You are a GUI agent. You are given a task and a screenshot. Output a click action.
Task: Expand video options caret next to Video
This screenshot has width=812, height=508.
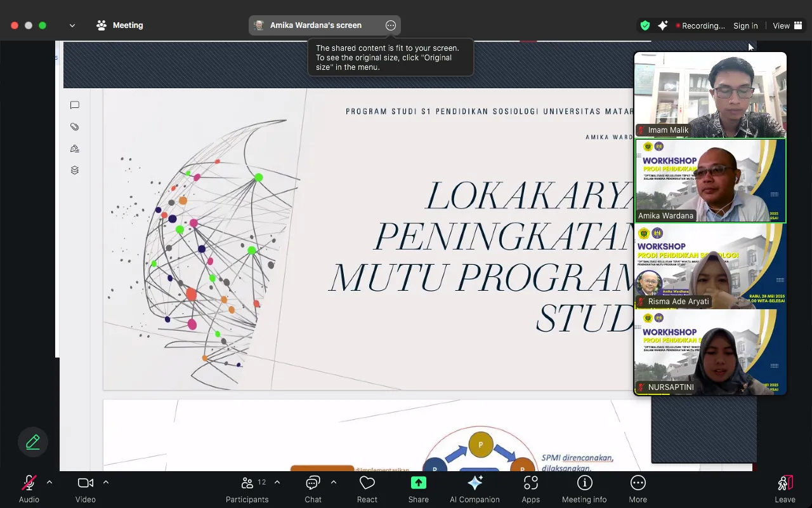click(106, 483)
